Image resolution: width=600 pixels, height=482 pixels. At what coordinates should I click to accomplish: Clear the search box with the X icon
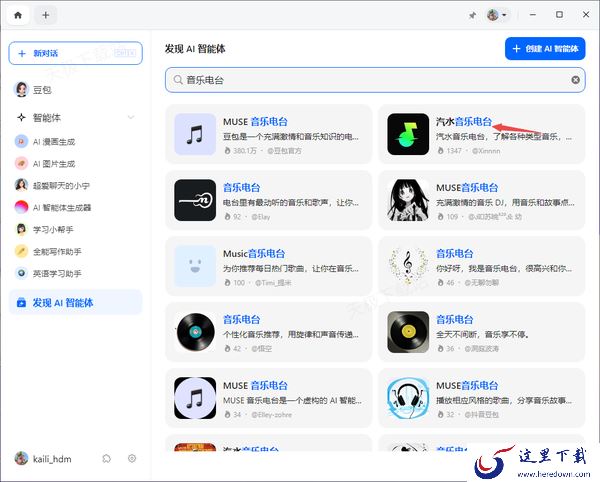[575, 80]
